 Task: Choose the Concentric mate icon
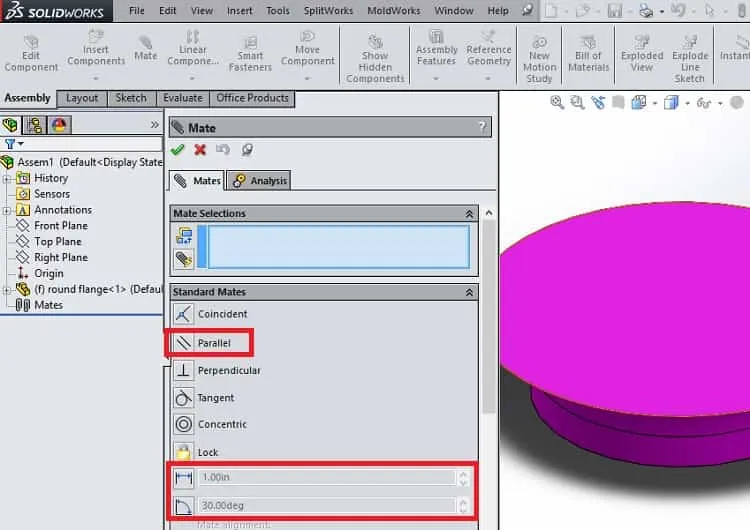184,424
